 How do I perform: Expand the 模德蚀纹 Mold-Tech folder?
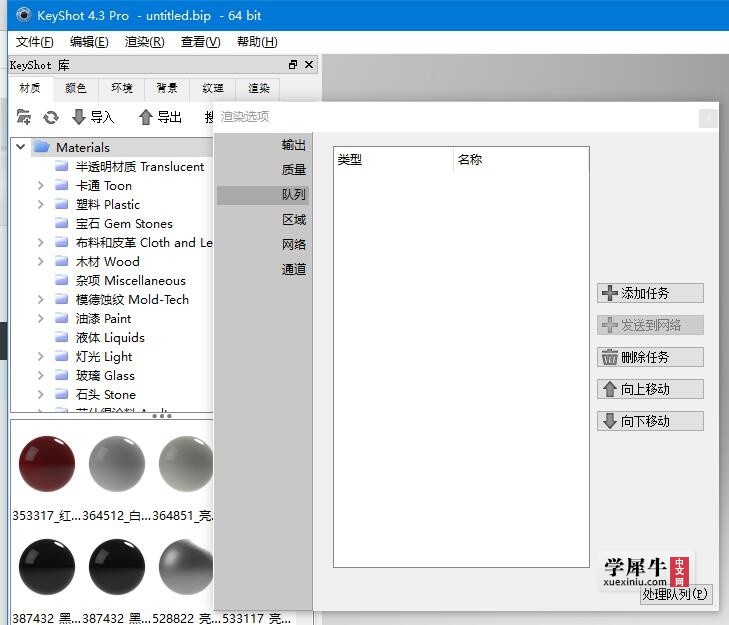click(40, 299)
